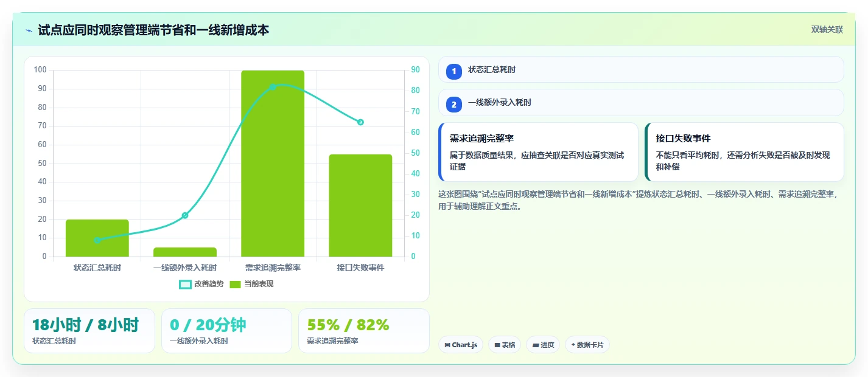Click the 数据卡片 tag chip

coord(587,345)
